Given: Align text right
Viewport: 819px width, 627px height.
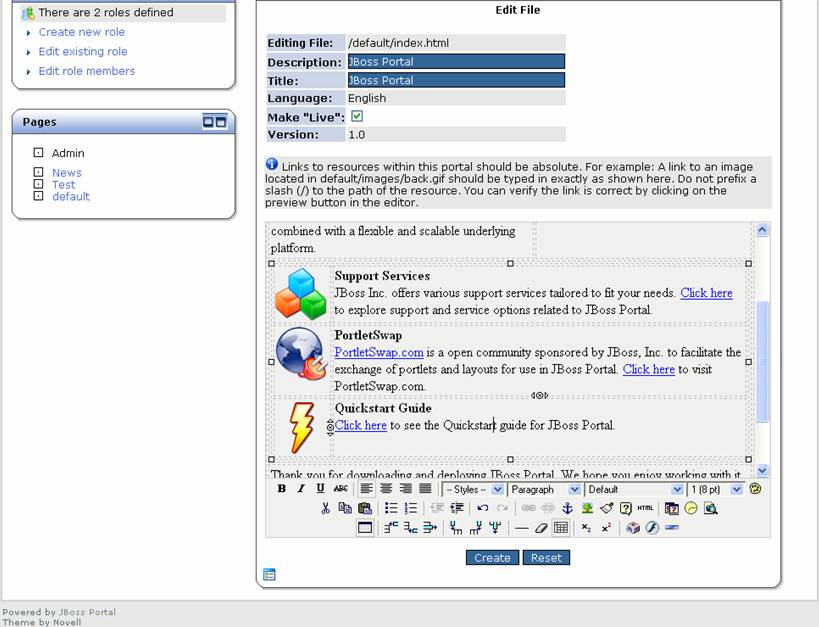Looking at the screenshot, I should tap(406, 489).
